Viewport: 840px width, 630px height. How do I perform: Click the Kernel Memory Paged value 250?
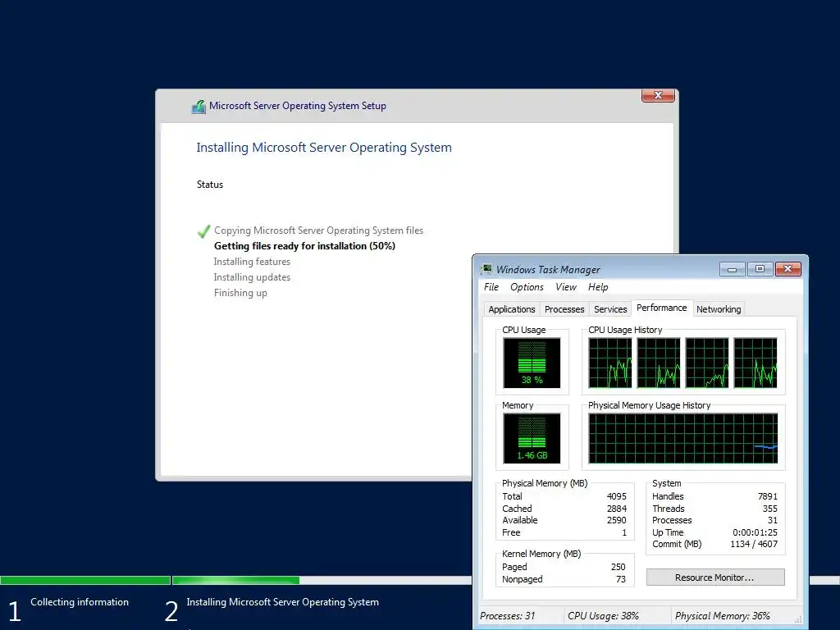(x=619, y=567)
